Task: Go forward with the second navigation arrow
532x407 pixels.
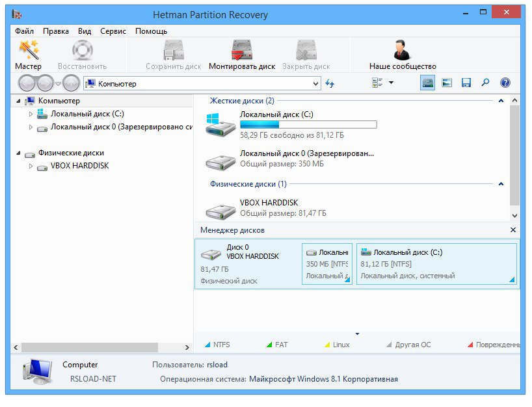Action: [45, 83]
